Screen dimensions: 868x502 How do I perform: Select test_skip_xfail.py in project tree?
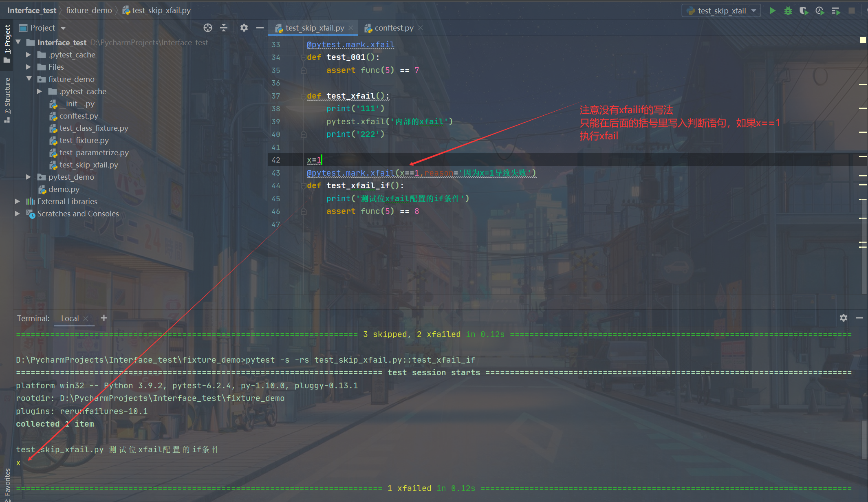[x=84, y=165]
